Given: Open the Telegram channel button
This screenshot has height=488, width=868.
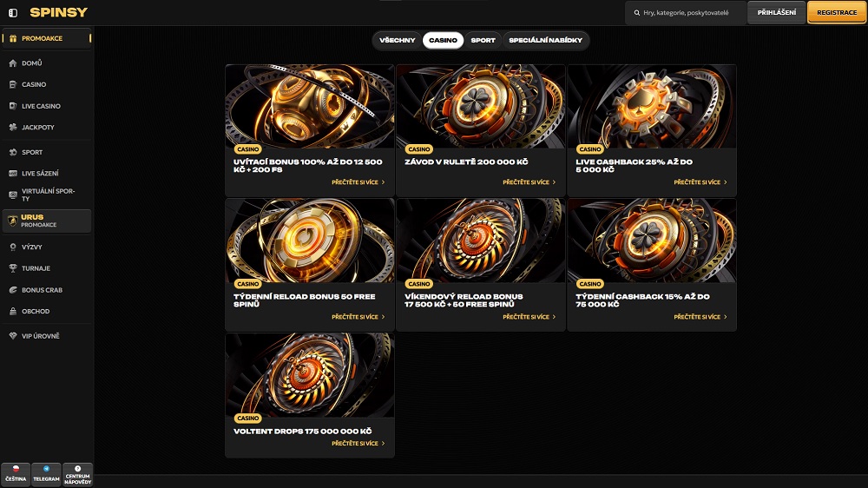Looking at the screenshot, I should pyautogui.click(x=47, y=475).
